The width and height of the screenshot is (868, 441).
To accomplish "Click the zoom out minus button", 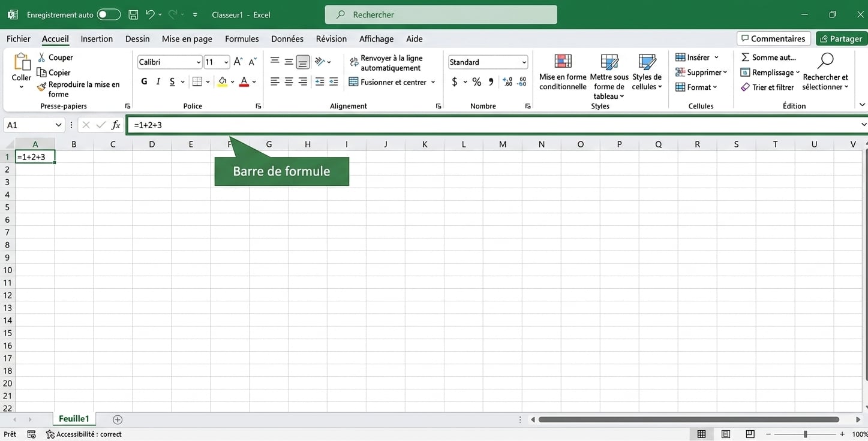I will click(767, 434).
